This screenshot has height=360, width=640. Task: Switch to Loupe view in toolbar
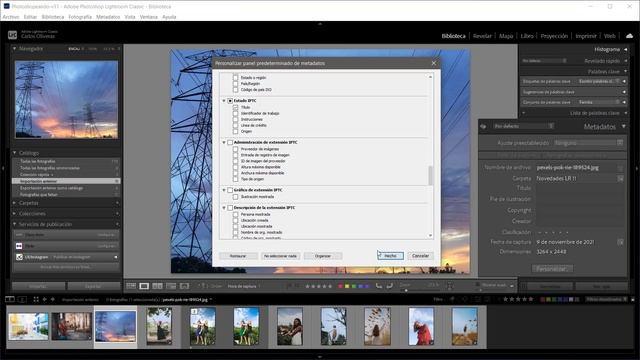click(x=144, y=286)
